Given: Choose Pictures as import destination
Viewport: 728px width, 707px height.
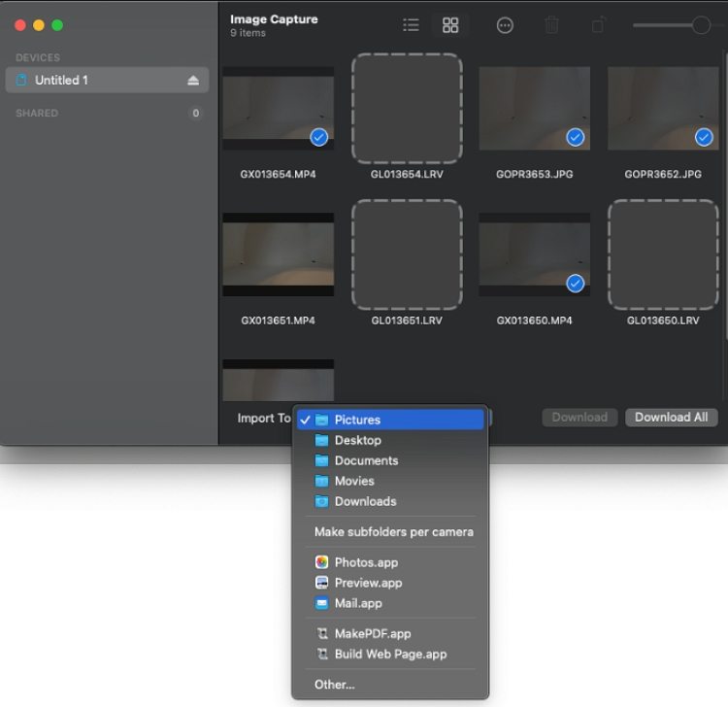Looking at the screenshot, I should click(x=390, y=420).
